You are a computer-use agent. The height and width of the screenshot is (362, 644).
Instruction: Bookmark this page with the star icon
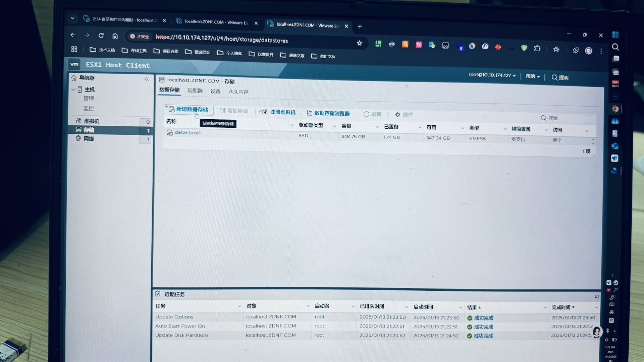point(360,43)
